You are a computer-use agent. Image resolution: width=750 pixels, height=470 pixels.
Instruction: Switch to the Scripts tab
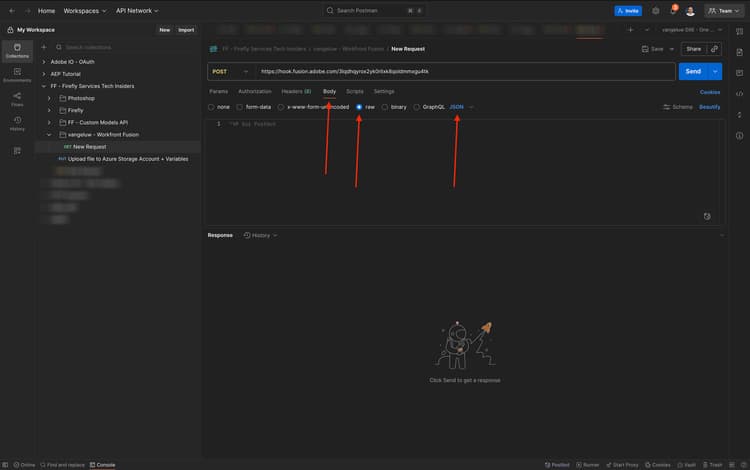point(355,91)
